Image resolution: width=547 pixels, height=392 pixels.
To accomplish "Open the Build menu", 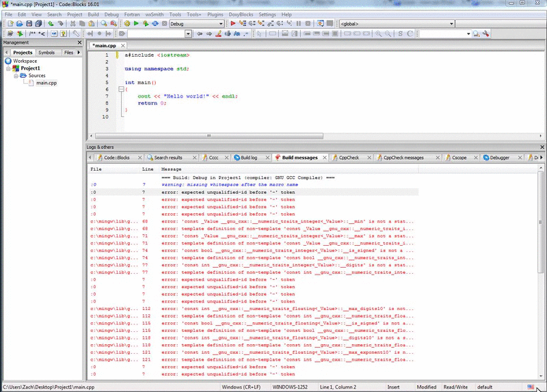I will coord(93,14).
